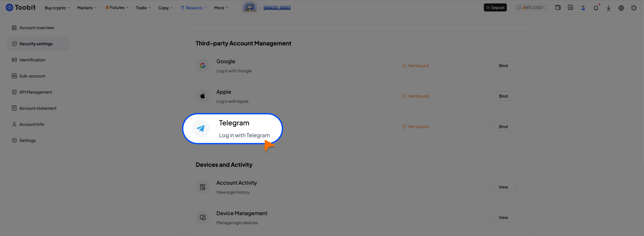The width and height of the screenshot is (644, 236).
Task: Click the mascot promo banner image
Action: click(x=250, y=8)
